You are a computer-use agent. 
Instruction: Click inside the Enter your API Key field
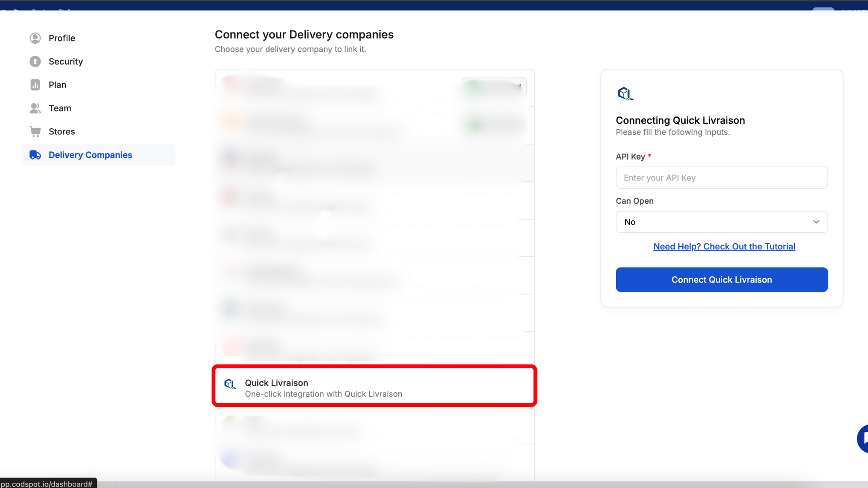click(x=721, y=177)
